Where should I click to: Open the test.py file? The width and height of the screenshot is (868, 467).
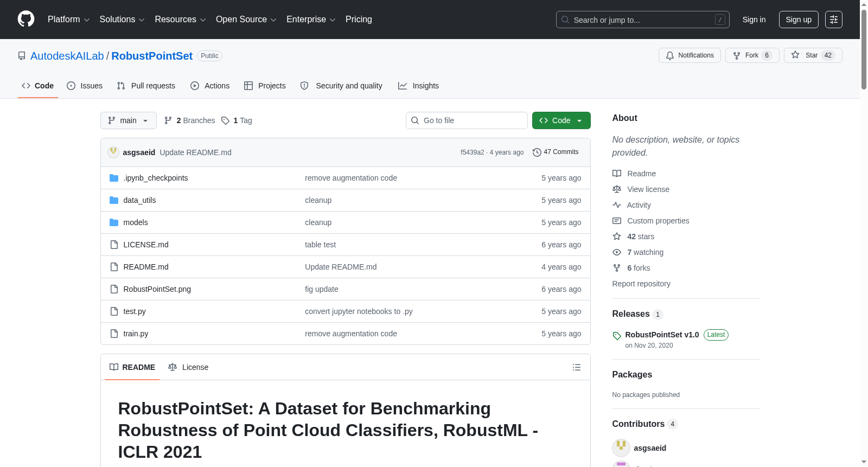coord(135,311)
